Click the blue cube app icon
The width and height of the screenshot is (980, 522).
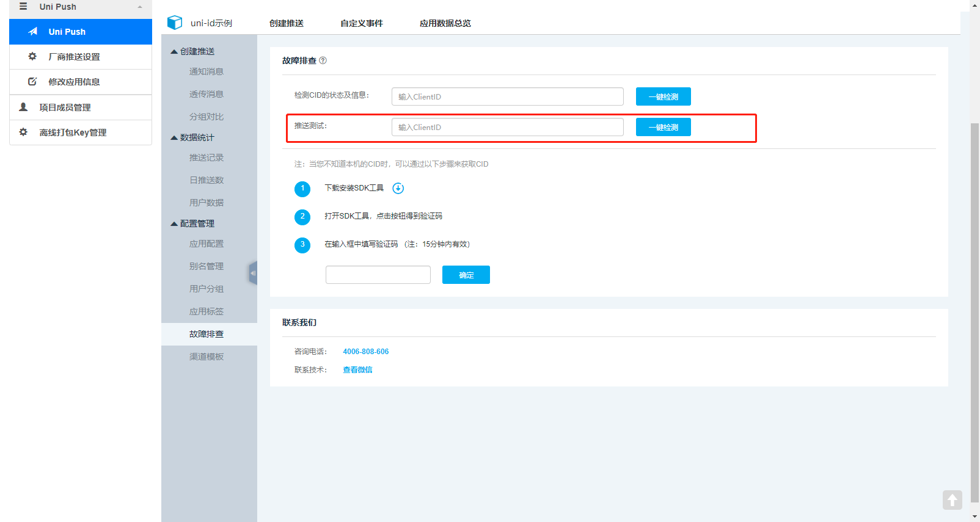[x=175, y=23]
